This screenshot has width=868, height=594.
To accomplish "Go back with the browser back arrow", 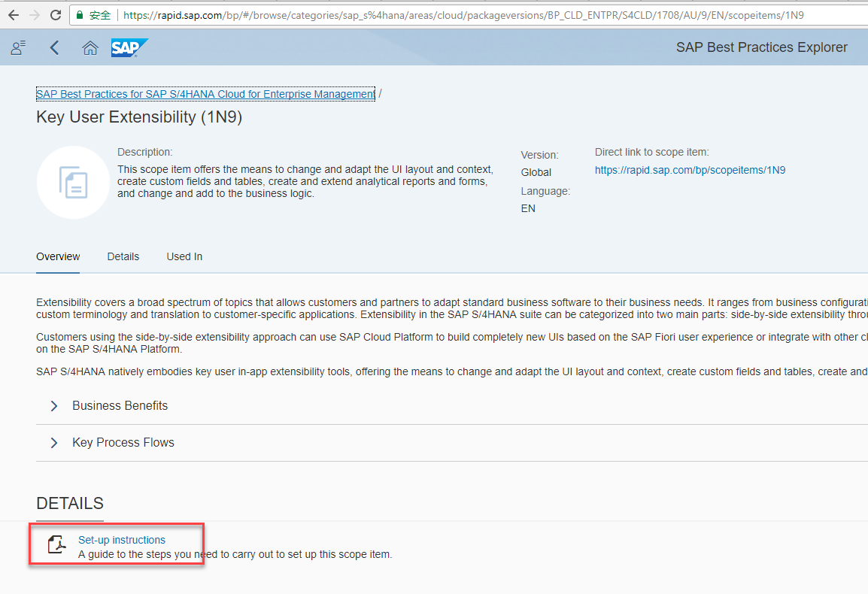I will 14,15.
